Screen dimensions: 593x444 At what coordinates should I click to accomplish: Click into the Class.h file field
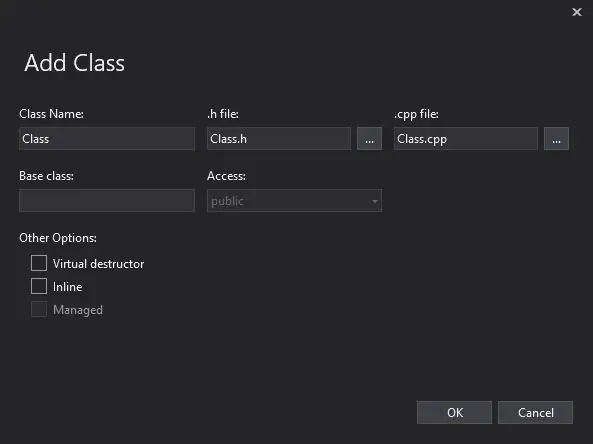279,139
